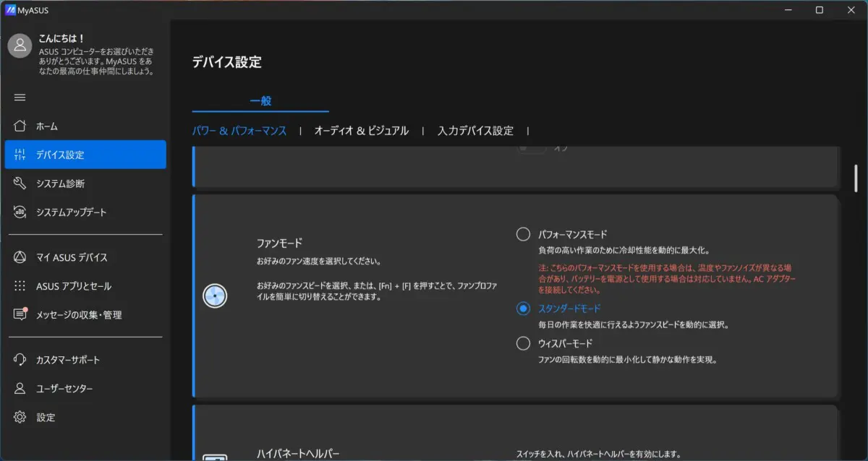
Task: Click the ASUS apps grid icon
Action: tap(20, 286)
